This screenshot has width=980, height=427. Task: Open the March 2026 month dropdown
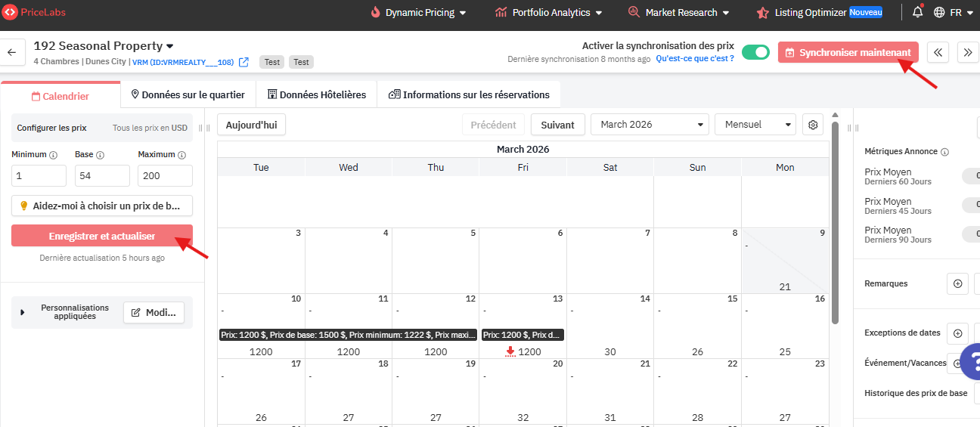tap(650, 125)
